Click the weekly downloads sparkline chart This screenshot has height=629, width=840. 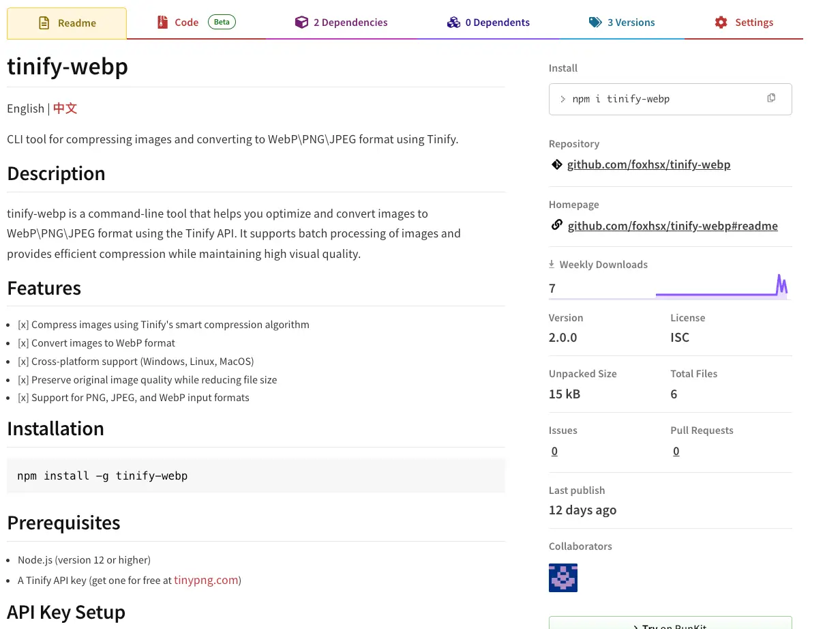721,285
